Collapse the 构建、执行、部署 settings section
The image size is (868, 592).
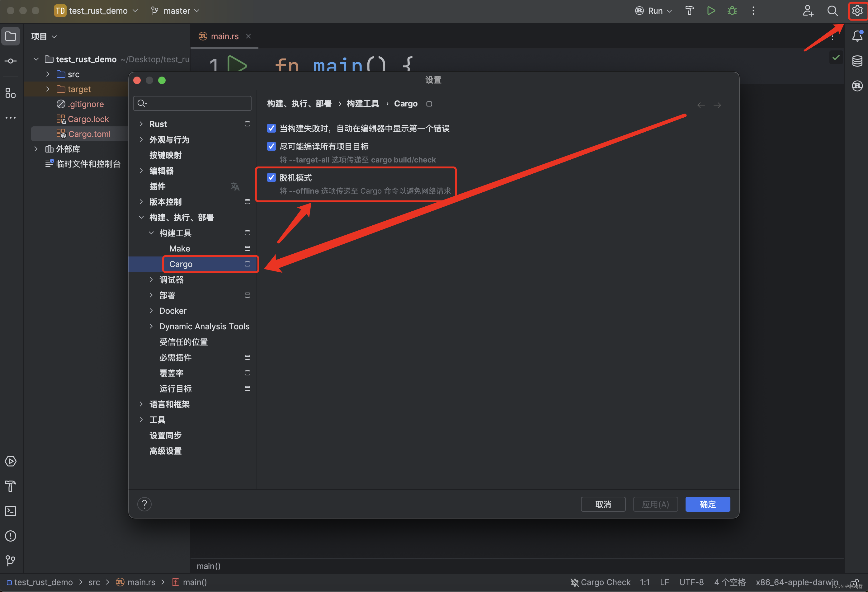tap(141, 217)
